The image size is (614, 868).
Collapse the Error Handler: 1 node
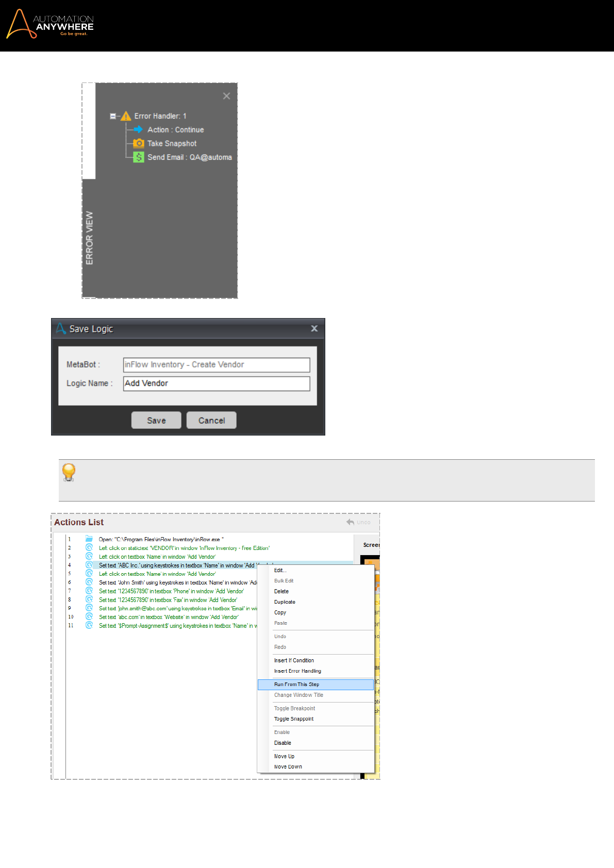click(113, 116)
